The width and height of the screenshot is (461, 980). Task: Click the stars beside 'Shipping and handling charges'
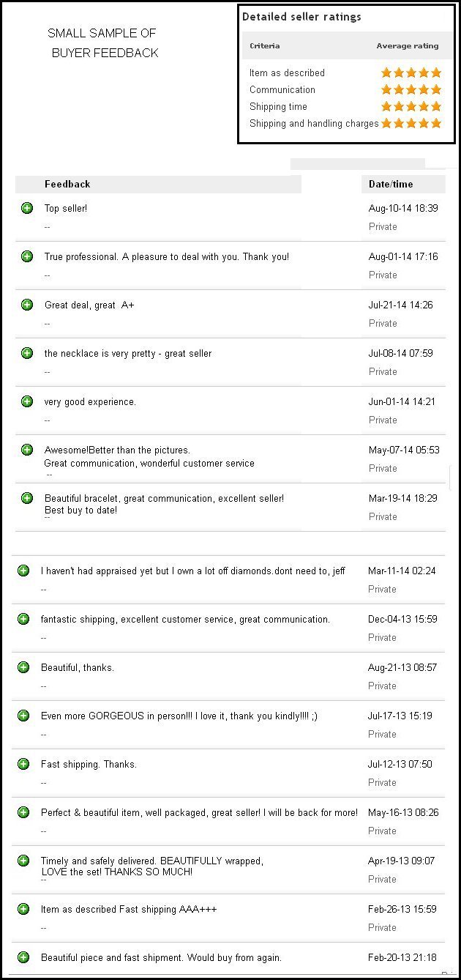click(411, 123)
